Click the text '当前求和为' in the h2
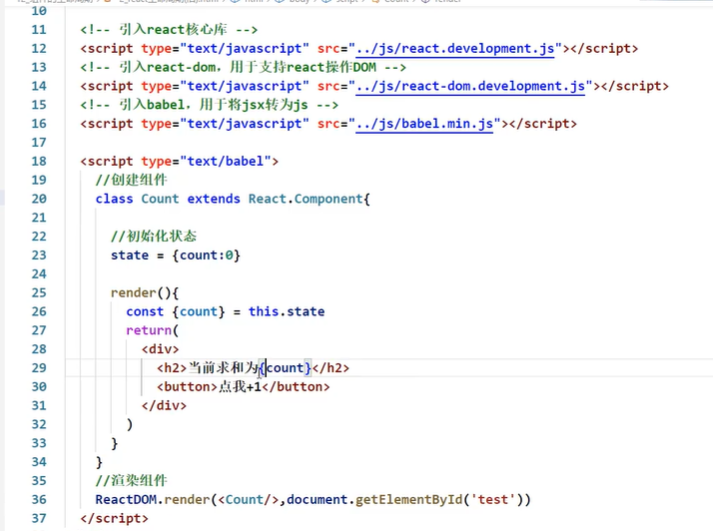Viewport: 713px width, 531px height. point(223,368)
